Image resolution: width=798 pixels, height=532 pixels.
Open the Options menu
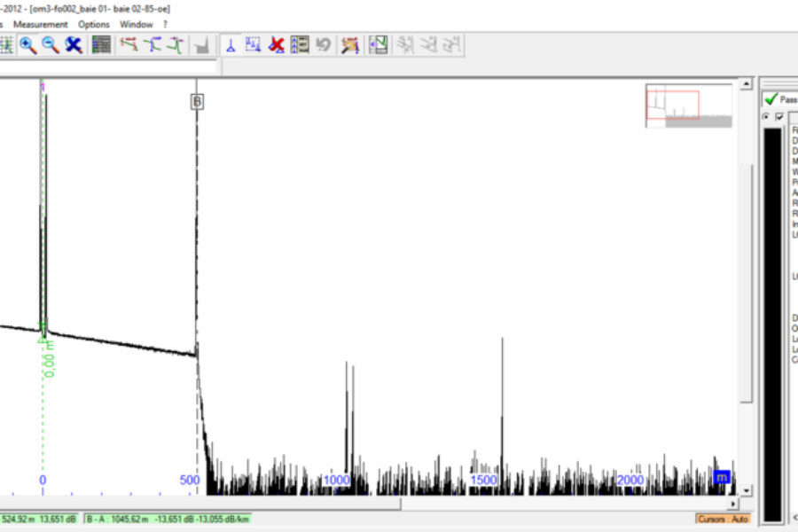click(94, 24)
